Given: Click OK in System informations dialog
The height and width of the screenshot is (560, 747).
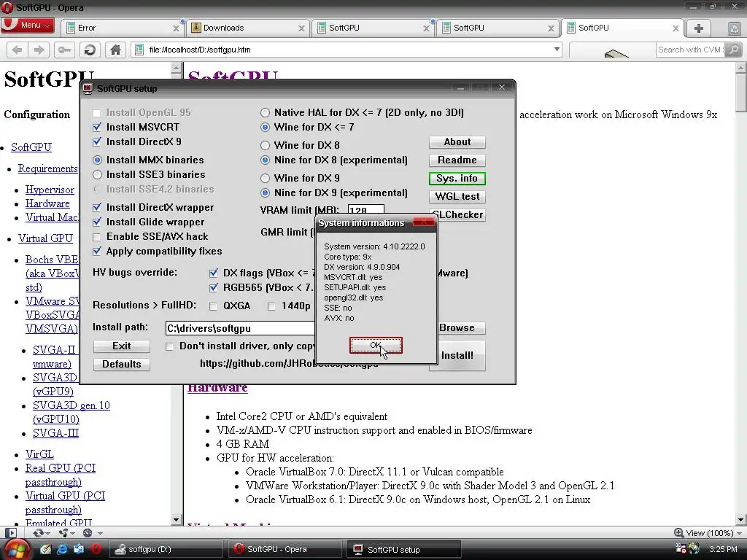Looking at the screenshot, I should pyautogui.click(x=376, y=345).
